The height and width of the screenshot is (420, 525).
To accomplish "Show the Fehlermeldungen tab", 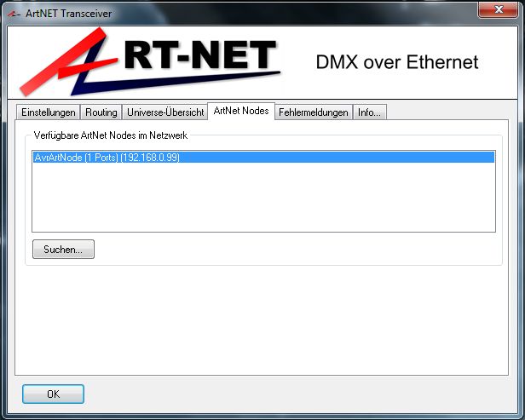I will (314, 112).
